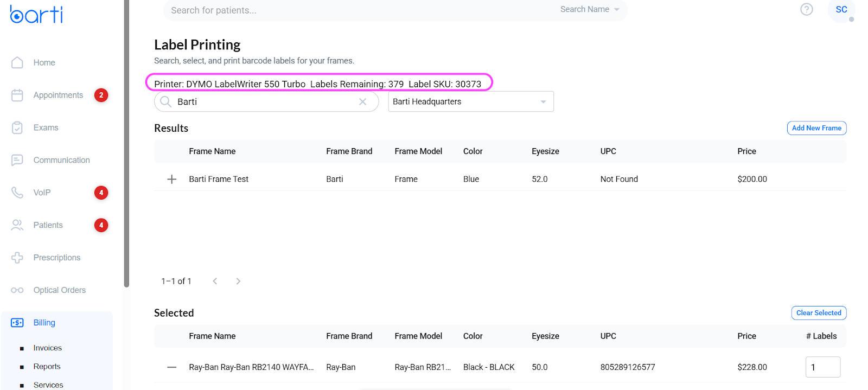Open the Exams clipboard icon

point(17,127)
